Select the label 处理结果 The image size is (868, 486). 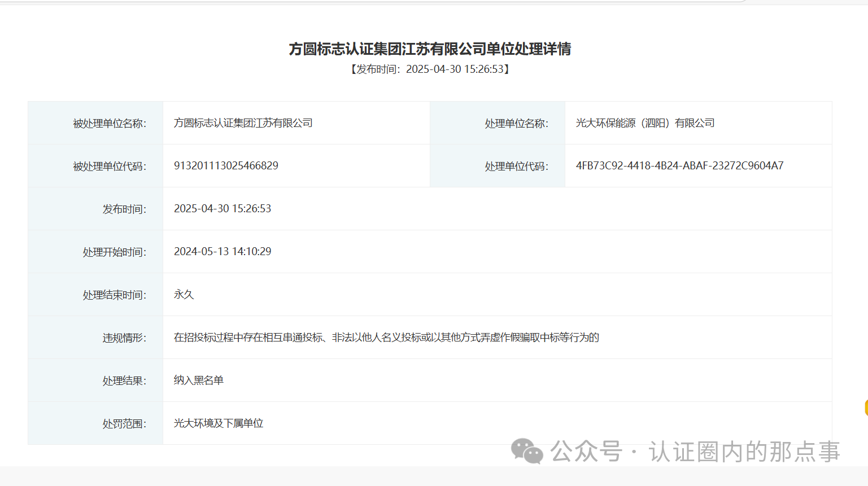point(124,380)
